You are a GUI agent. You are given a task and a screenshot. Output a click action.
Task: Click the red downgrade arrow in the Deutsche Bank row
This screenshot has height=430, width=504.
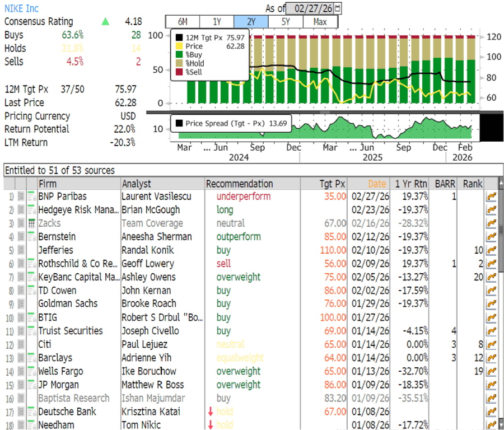coord(211,412)
